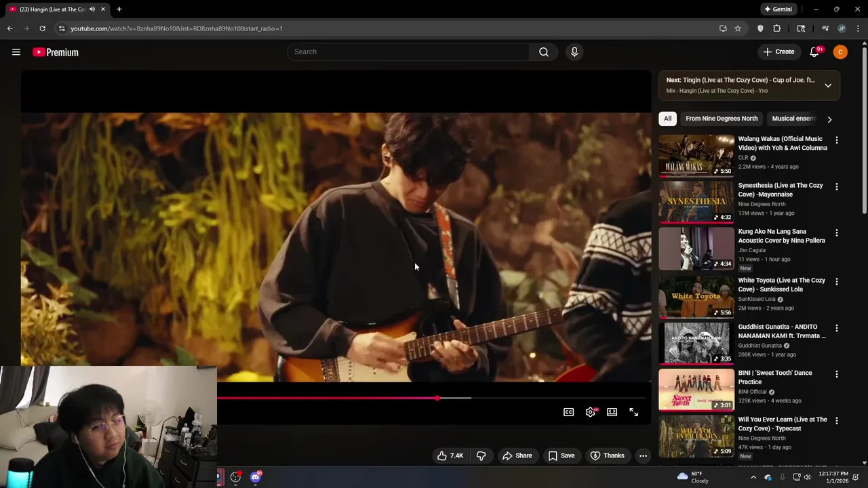Viewport: 868px width, 488px height.
Task: Install app icon in address bar
Action: pos(723,28)
